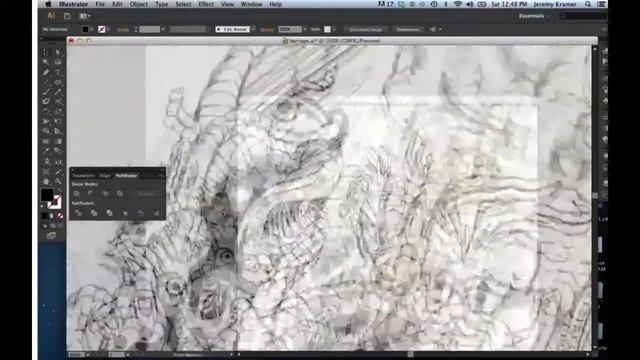Select the Zoom tool in toolbox
This screenshot has width=640, height=360.
click(58, 181)
